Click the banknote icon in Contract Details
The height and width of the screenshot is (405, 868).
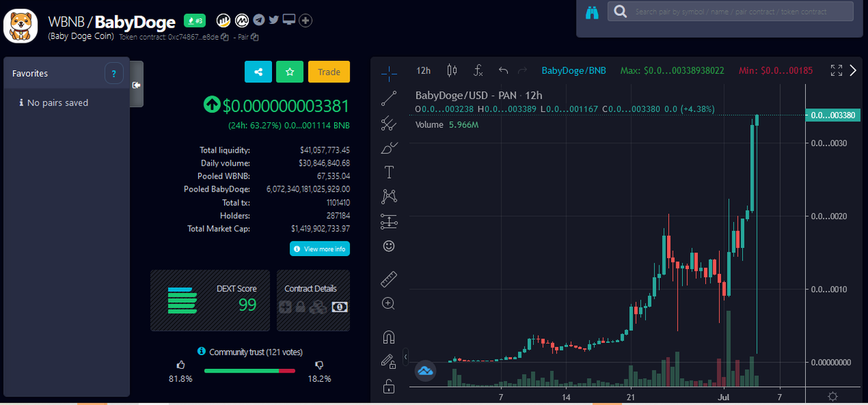[339, 307]
